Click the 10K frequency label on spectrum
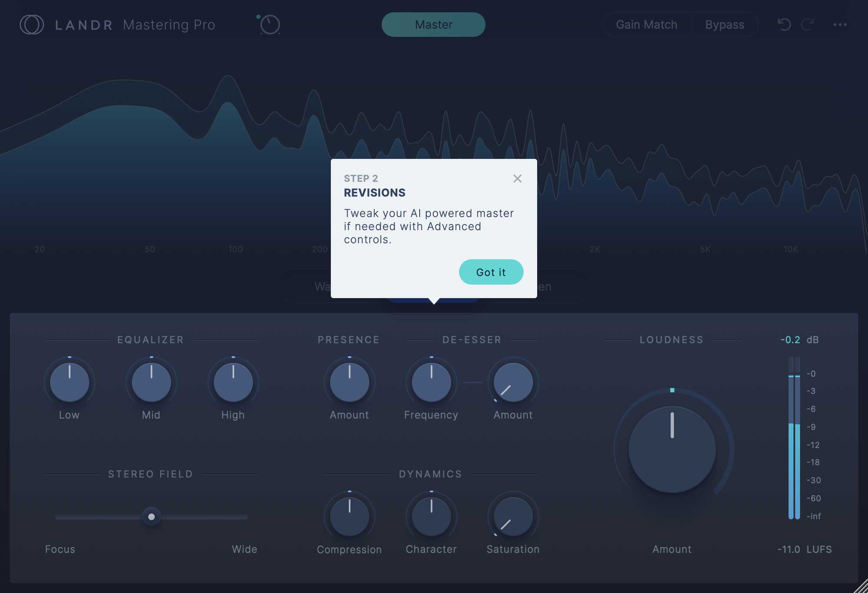 click(x=790, y=249)
